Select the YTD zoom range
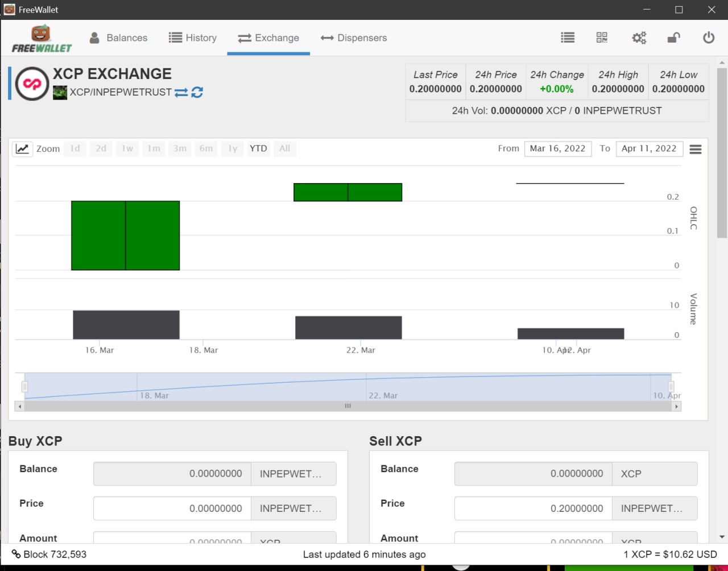The width and height of the screenshot is (728, 571). pyautogui.click(x=258, y=148)
